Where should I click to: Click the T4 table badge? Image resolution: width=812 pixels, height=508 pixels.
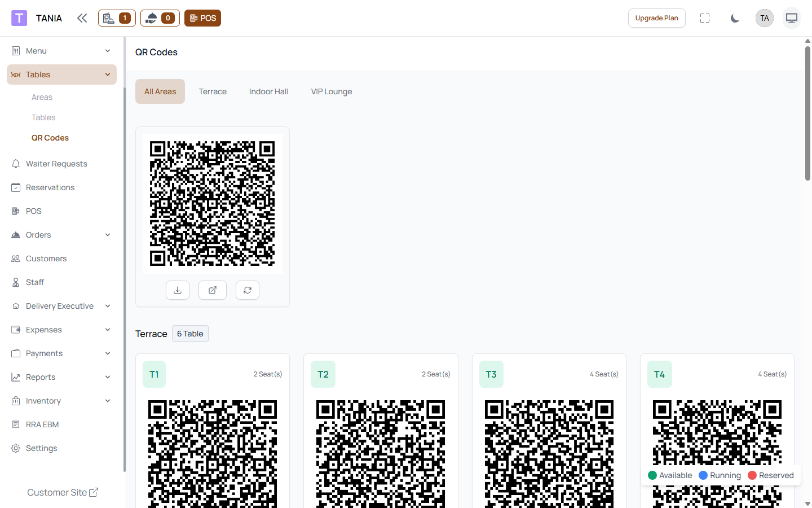660,374
